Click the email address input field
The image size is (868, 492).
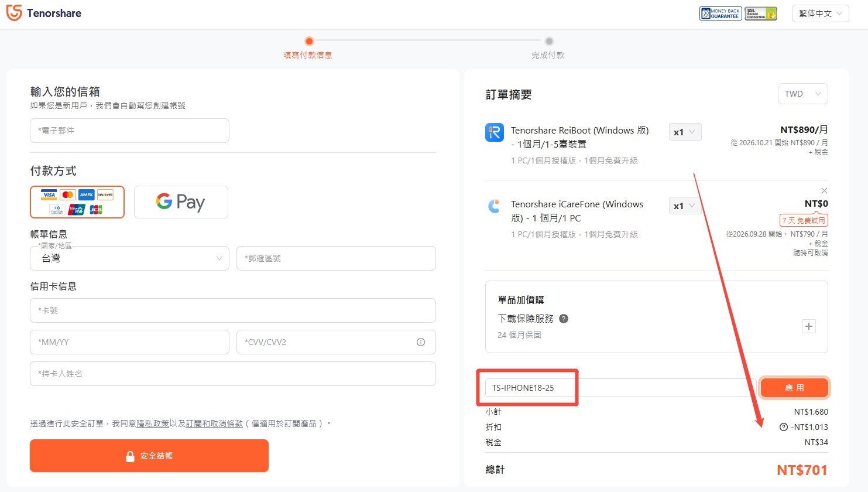coord(129,131)
